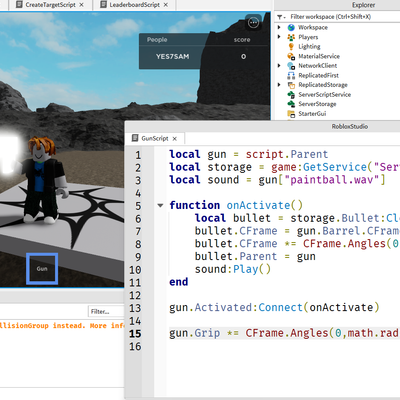Click the ReplicatedStorage icon
The image size is (400, 400).
[291, 85]
